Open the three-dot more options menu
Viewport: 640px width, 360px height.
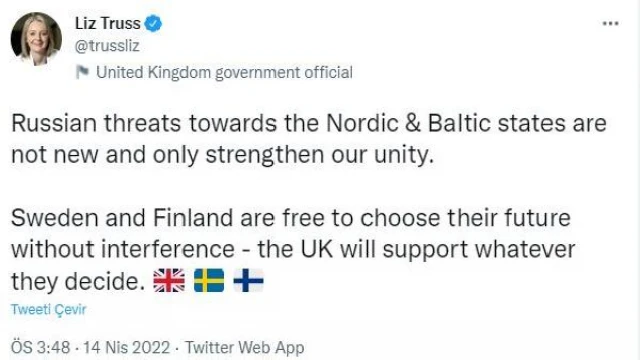pos(611,24)
